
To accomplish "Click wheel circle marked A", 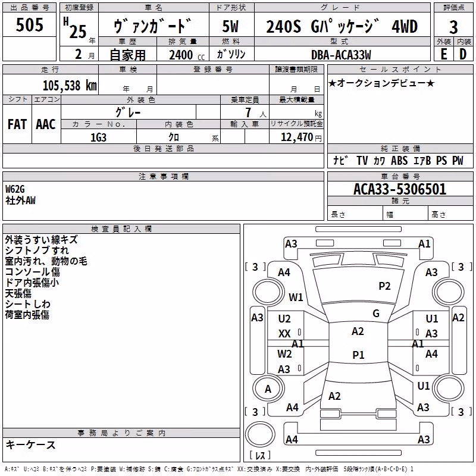I will click(268, 389).
